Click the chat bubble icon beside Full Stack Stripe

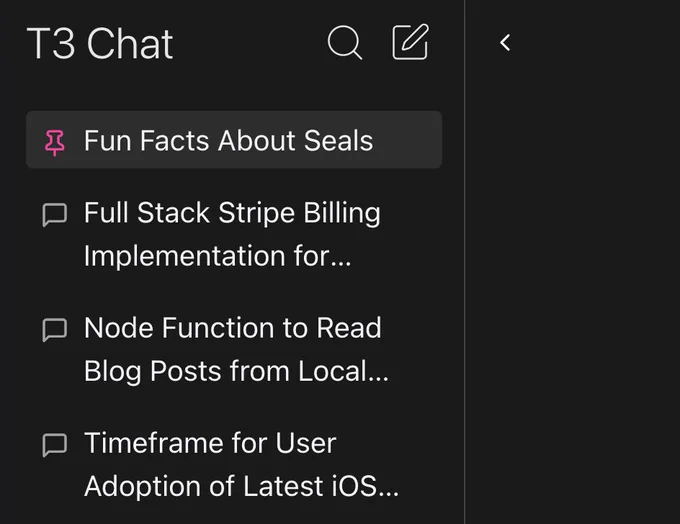55,215
